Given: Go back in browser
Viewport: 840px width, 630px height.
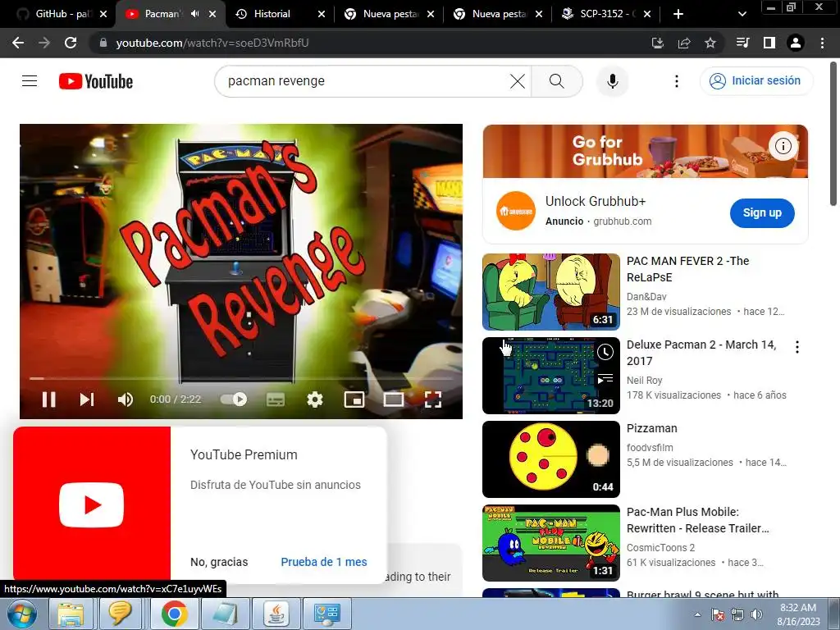Looking at the screenshot, I should (x=18, y=43).
